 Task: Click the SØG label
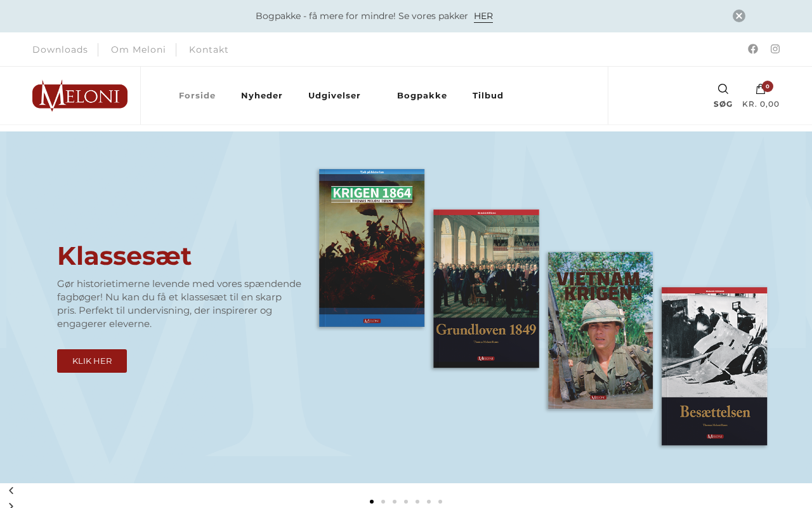click(723, 104)
